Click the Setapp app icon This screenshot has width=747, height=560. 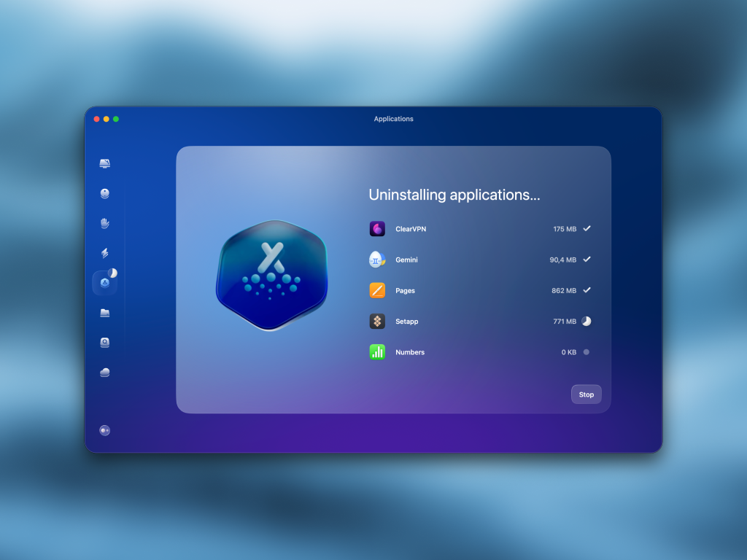click(376, 321)
